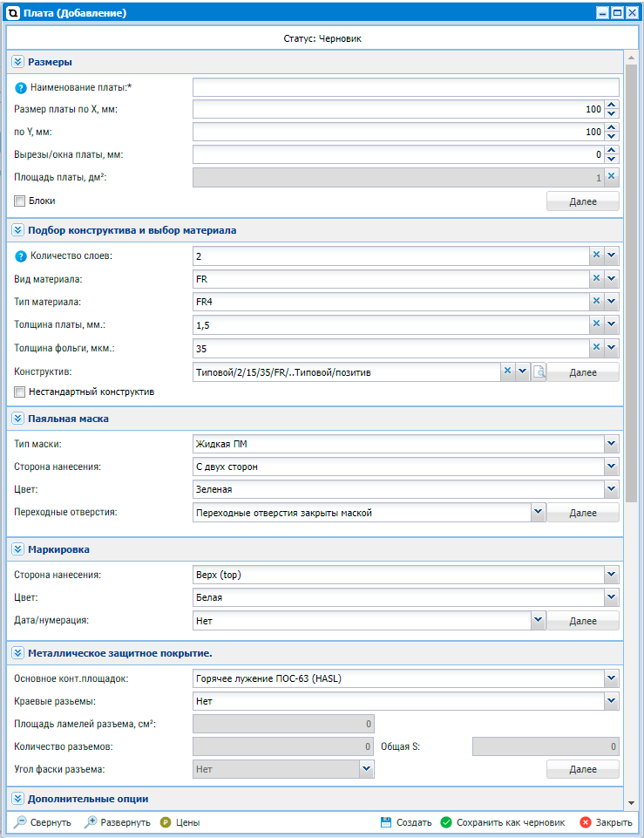
Task: Click help icon beside Количество слоев
Action: click(x=22, y=255)
